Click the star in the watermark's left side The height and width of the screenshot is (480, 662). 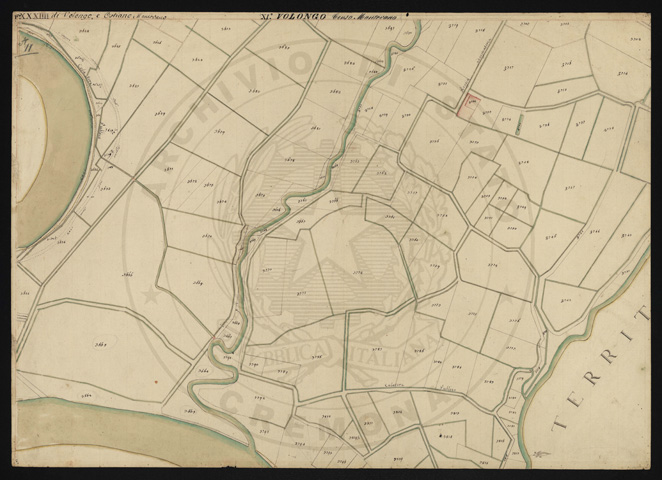point(152,296)
